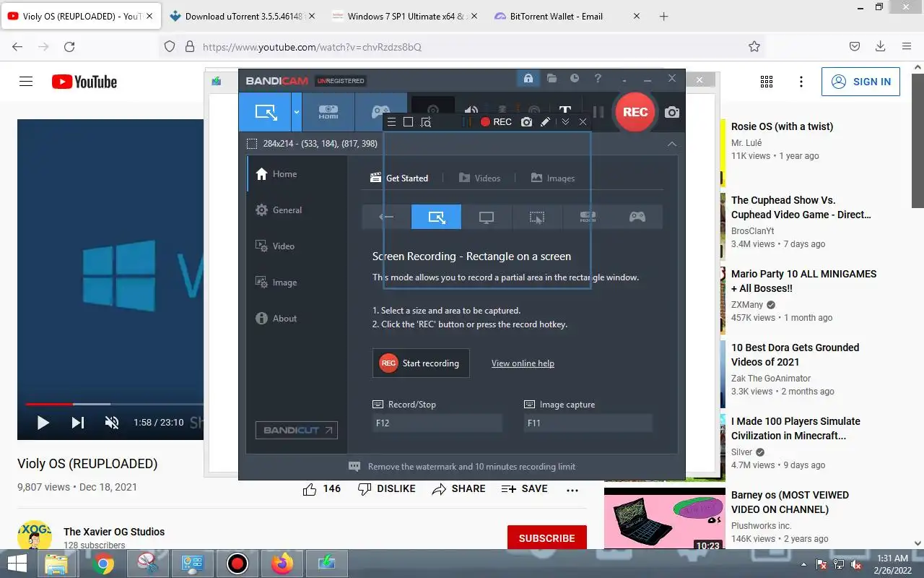Open the screen mode dropdown arrow in Bandicam
The image size is (924, 578).
click(297, 112)
